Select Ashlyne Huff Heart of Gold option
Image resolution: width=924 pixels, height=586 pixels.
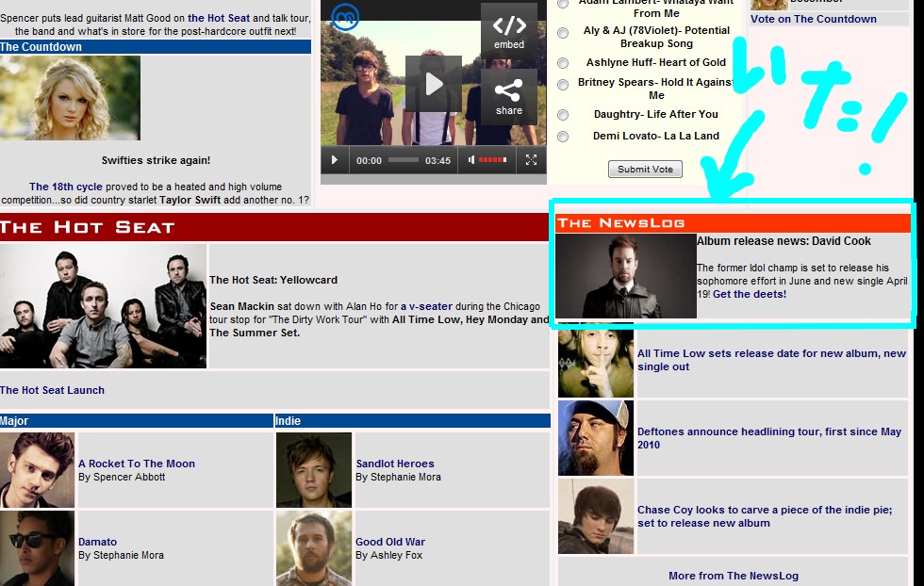click(x=564, y=63)
